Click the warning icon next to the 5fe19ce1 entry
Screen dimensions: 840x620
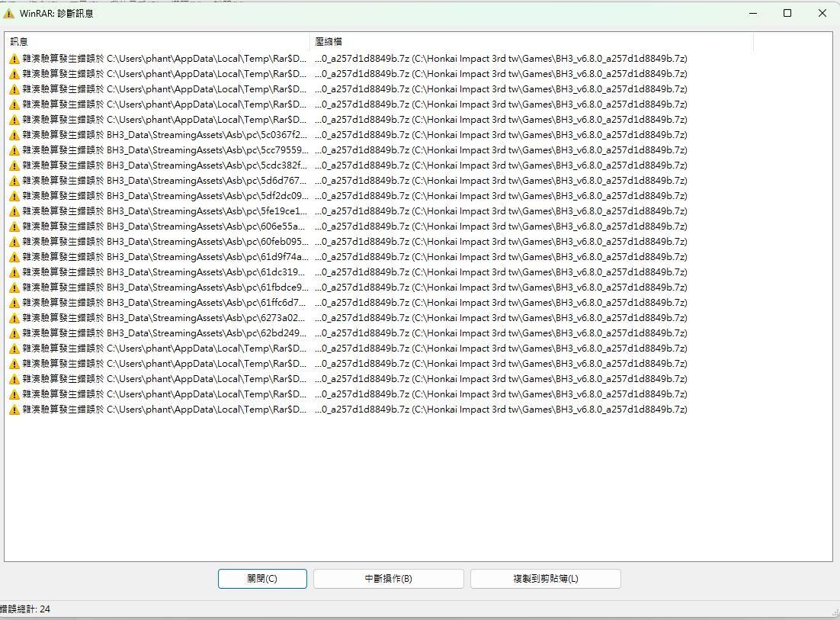click(x=14, y=211)
